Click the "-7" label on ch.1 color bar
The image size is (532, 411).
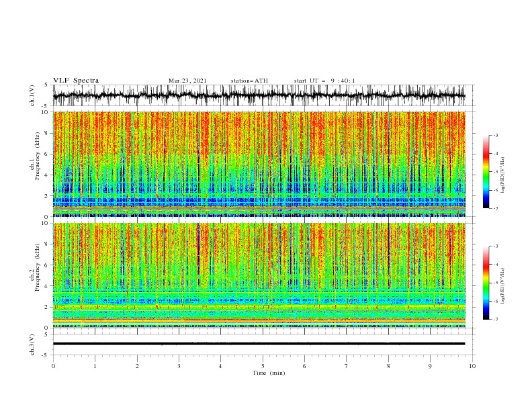coord(495,208)
